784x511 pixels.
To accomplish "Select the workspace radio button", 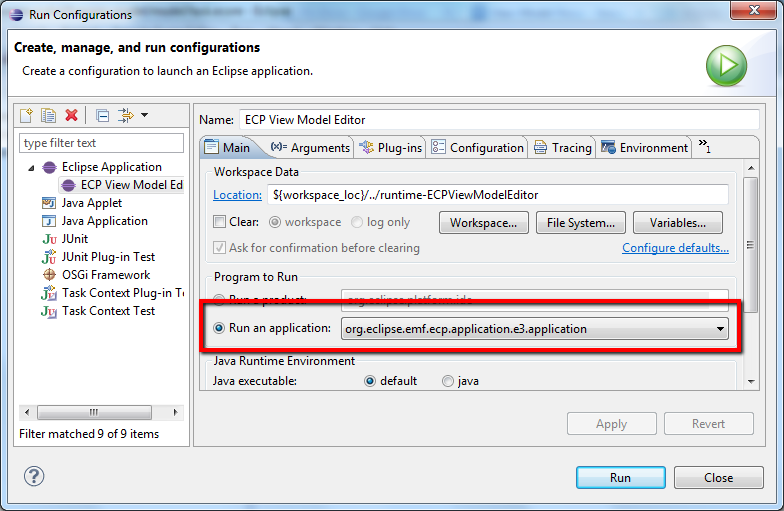I will coord(274,222).
